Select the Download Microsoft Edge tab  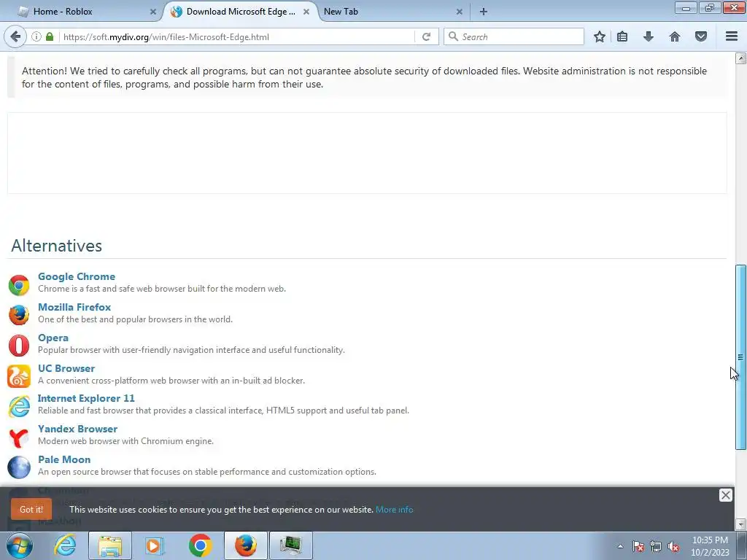tap(239, 12)
